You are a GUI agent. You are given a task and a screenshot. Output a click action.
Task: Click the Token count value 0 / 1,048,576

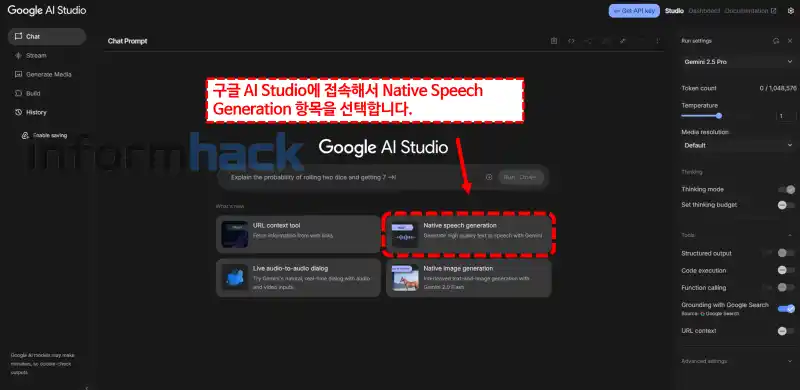coord(778,88)
